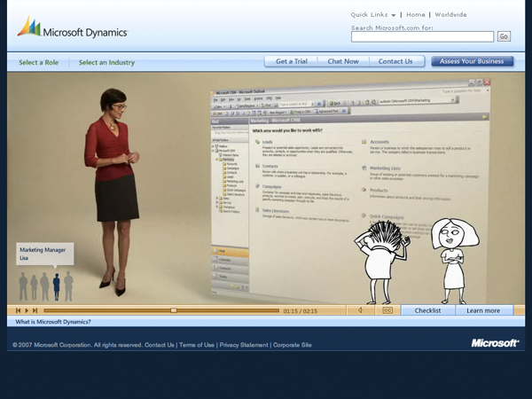Toggle closed captions icon

pyautogui.click(x=387, y=310)
